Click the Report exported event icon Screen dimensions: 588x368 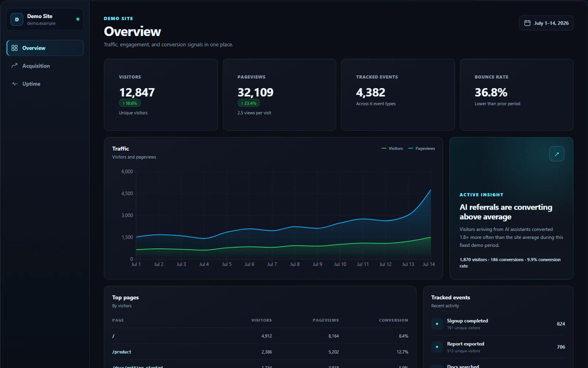pos(437,347)
